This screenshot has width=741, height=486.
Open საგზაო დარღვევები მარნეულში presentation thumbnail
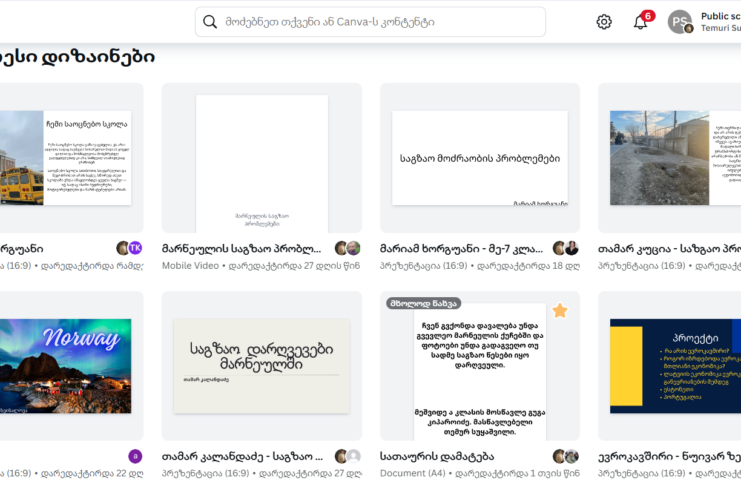coord(261,366)
